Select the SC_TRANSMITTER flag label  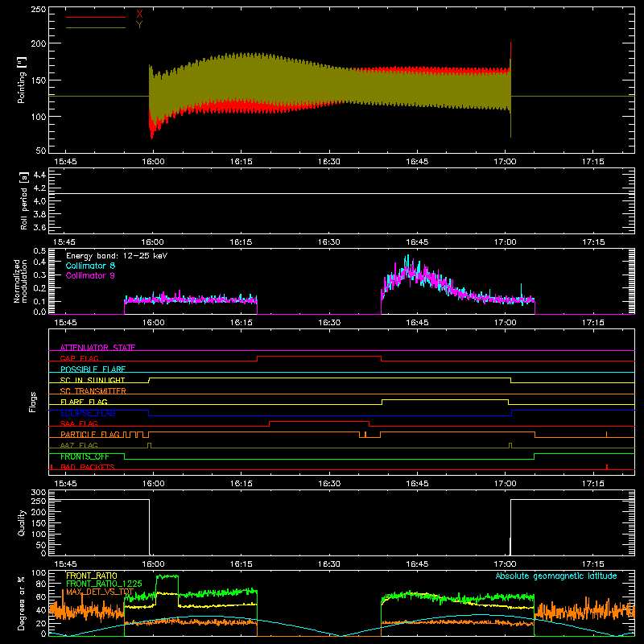(x=93, y=390)
